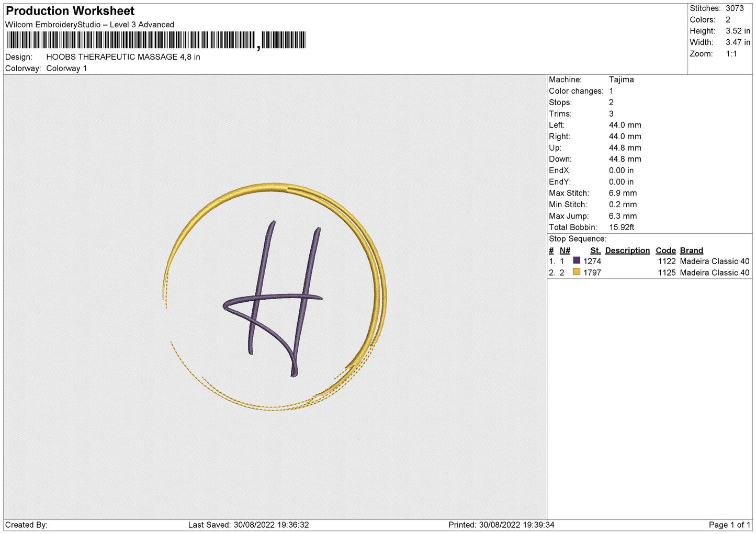Click the Created By label
This screenshot has width=756, height=534.
26,525
